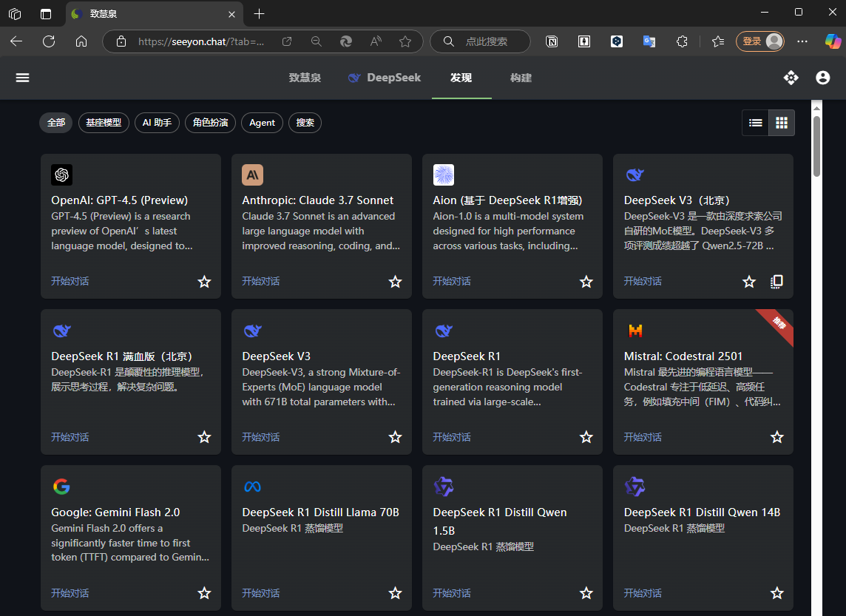Click the Aion starburst icon on its card

(x=443, y=175)
